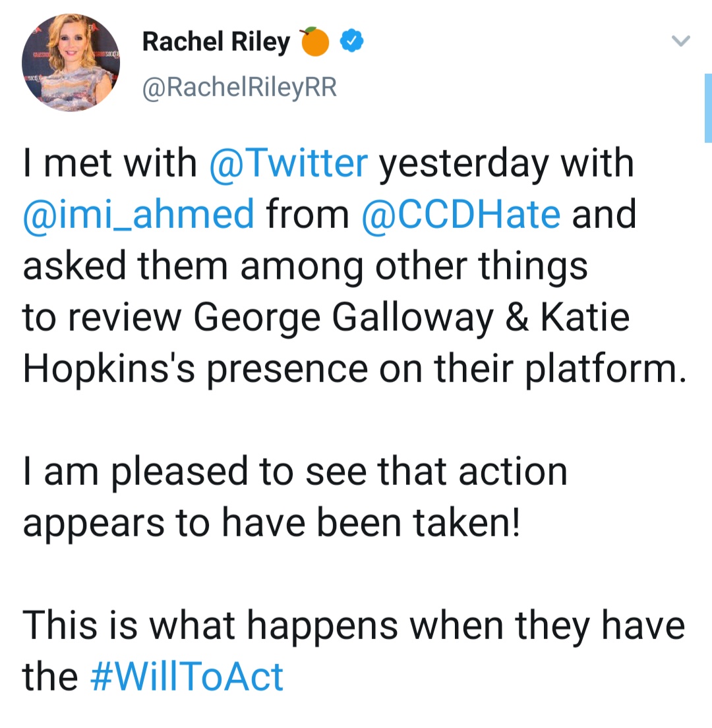Screen dimensions: 712x728
Task: Click the orange emoji beside the name
Action: pyautogui.click(x=315, y=43)
